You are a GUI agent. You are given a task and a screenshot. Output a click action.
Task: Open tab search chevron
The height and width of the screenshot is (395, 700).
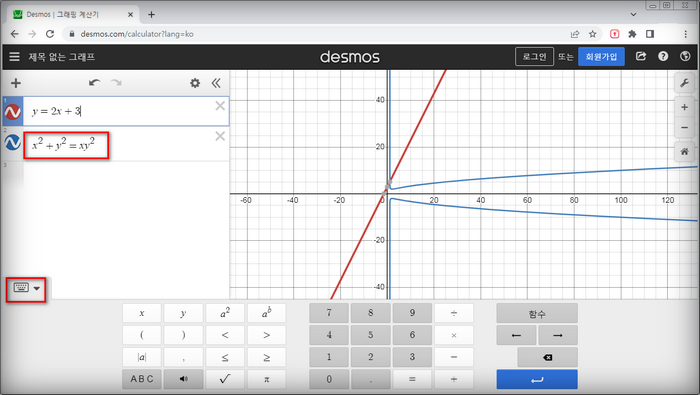633,14
